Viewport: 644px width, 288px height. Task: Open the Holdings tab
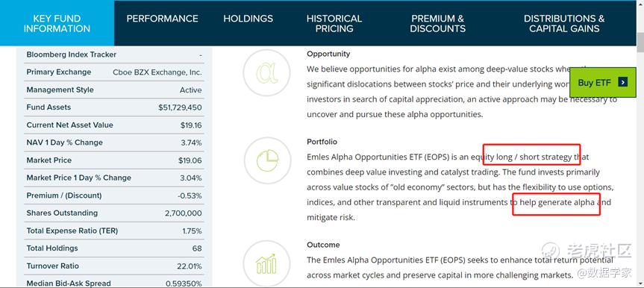pyautogui.click(x=248, y=19)
